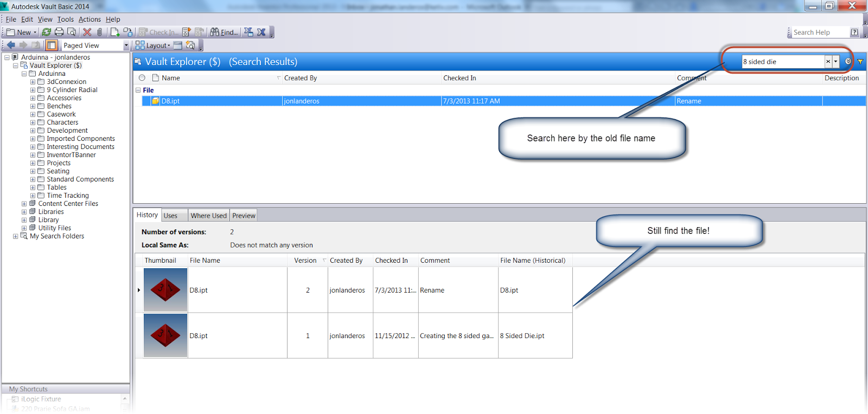The image size is (868, 414).
Task: Sort results by Checked In column
Action: 459,78
